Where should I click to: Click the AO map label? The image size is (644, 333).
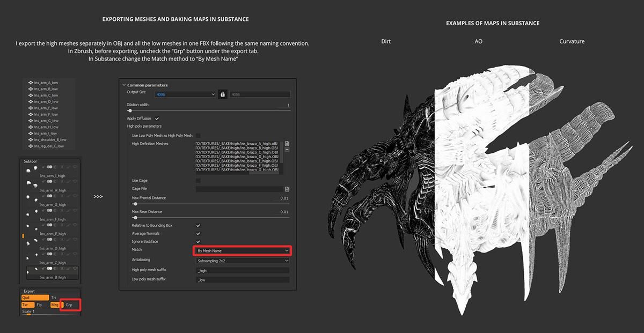tap(478, 41)
